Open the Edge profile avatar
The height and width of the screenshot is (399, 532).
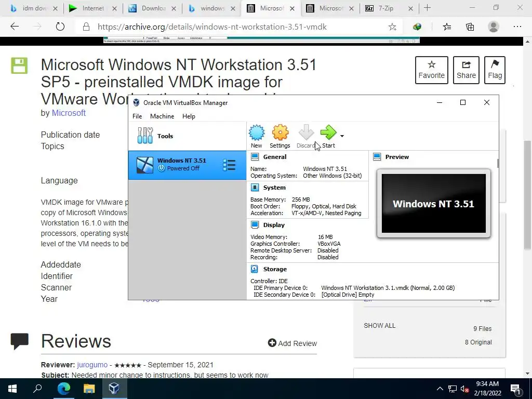[494, 26]
